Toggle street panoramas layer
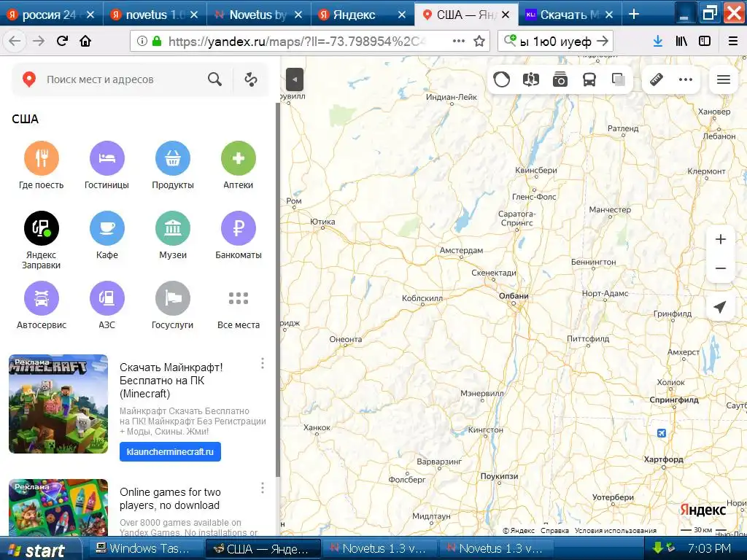Screen dimensions: 747x560 (531, 79)
